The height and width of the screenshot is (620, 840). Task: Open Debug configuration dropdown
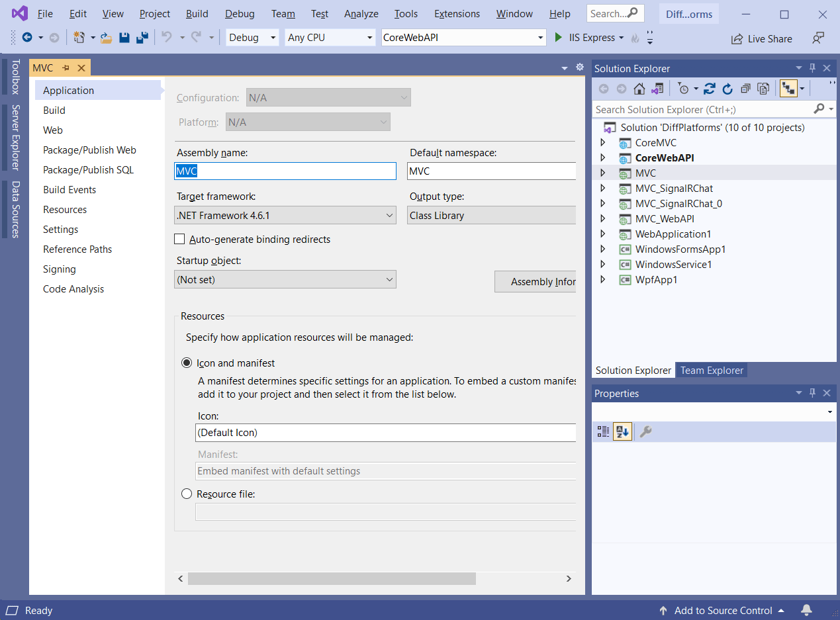click(253, 38)
